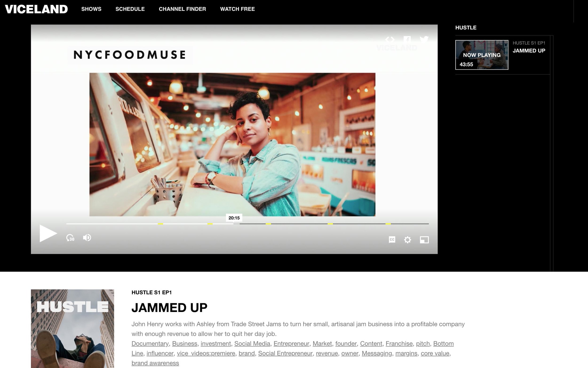Open the pitch tag link

[x=423, y=344]
